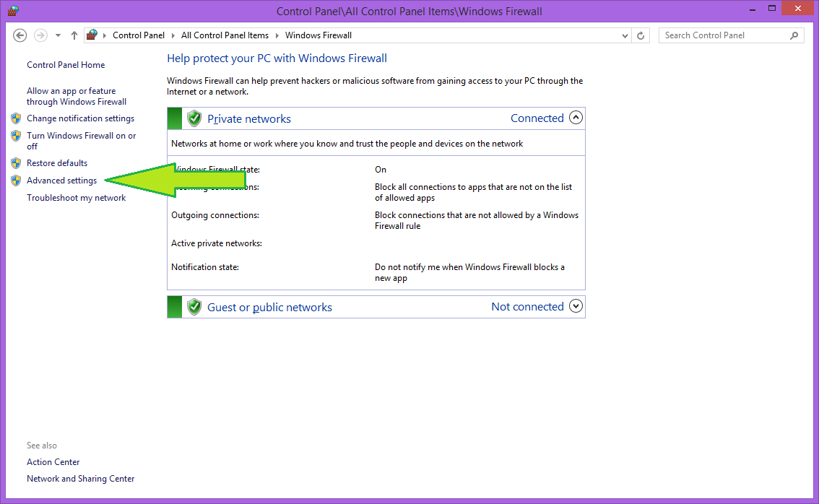Open Advanced settings
This screenshot has height=504, width=819.
click(61, 181)
